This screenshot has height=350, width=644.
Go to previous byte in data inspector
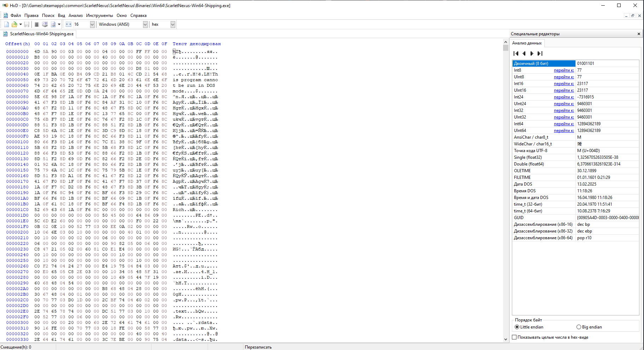coord(524,54)
